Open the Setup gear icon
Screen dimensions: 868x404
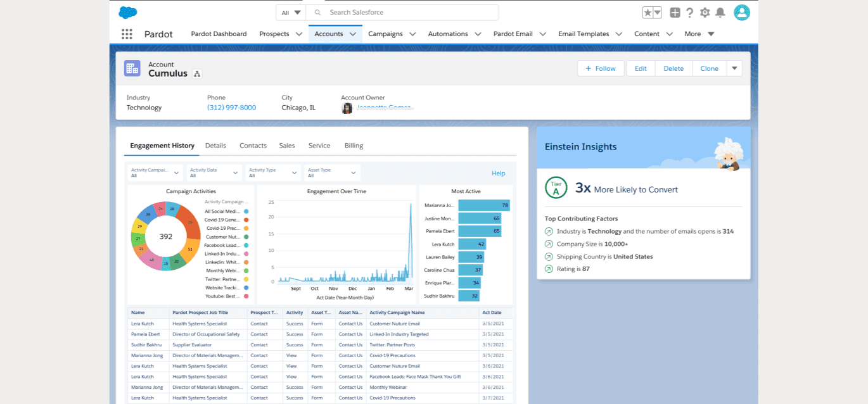[x=705, y=13]
